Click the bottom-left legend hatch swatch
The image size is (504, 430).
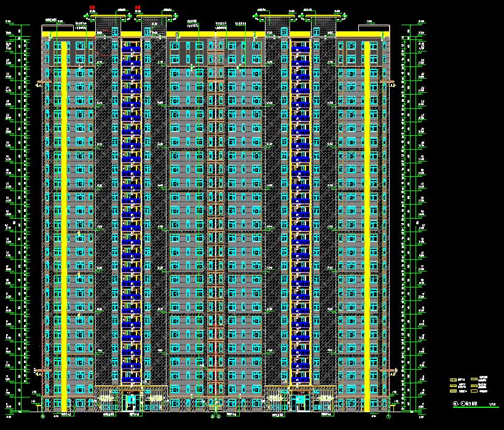453,390
